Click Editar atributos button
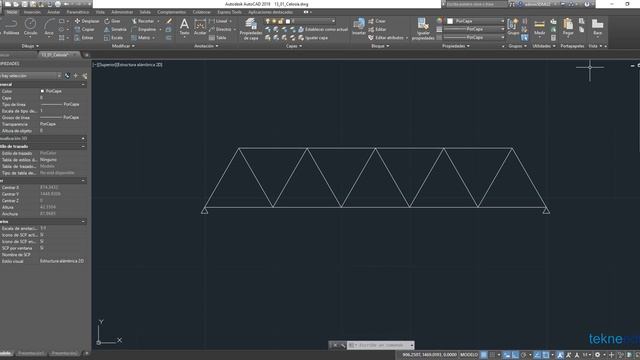Viewport: 640px width, 360px height. (x=387, y=38)
